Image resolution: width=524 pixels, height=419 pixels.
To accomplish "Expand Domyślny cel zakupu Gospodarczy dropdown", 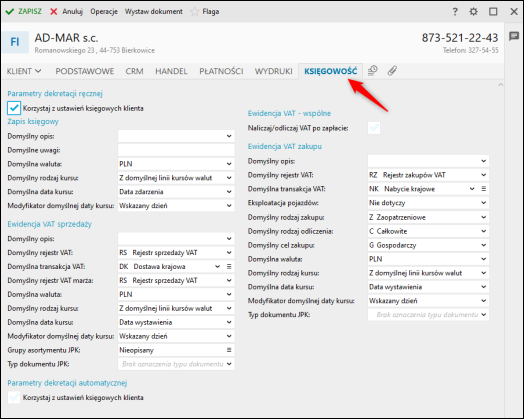I will [428, 245].
